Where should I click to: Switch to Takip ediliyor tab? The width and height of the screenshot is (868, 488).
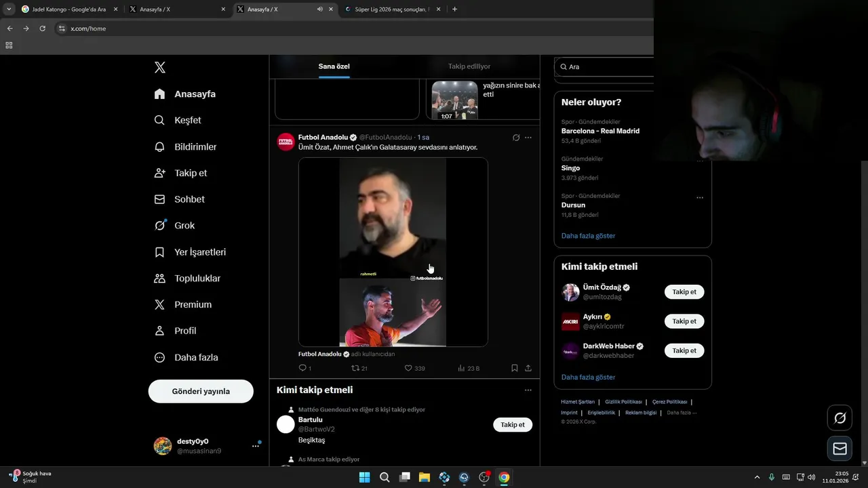pos(469,66)
